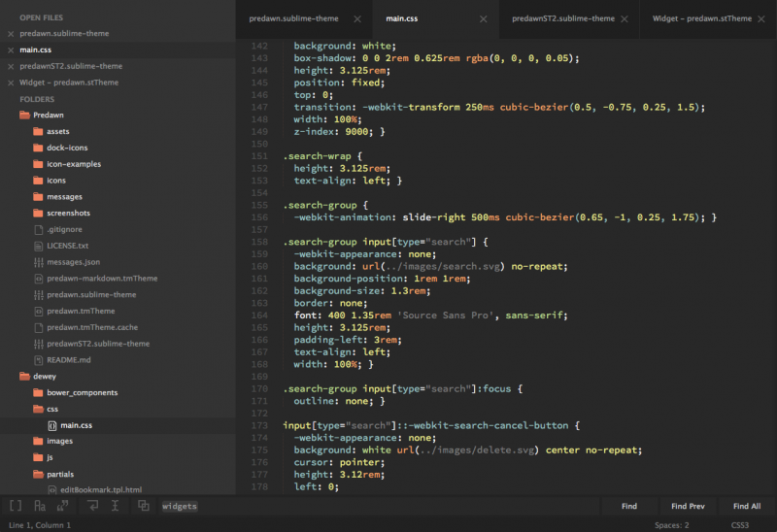
Task: Close Widget – predawn.stTheme in Open Files
Action: (11, 83)
